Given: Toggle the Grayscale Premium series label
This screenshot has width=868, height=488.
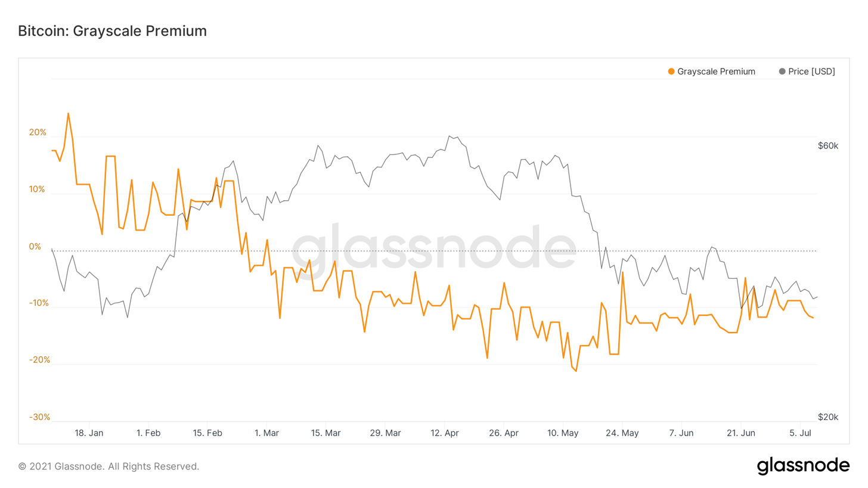Looking at the screenshot, I should [x=716, y=72].
